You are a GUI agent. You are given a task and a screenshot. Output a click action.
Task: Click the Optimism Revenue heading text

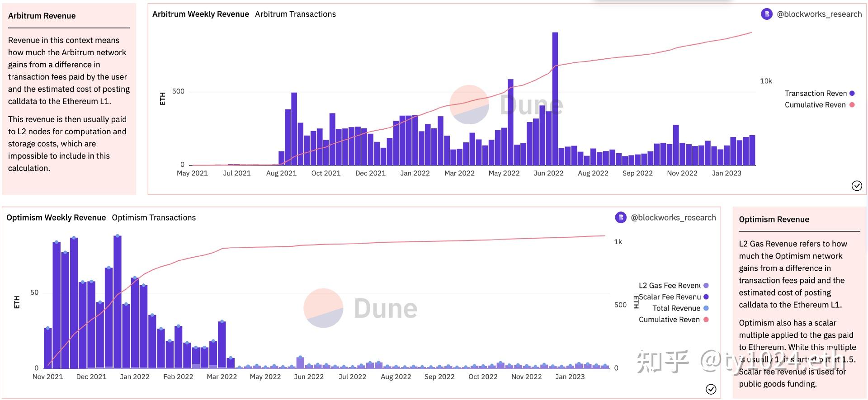coord(774,219)
